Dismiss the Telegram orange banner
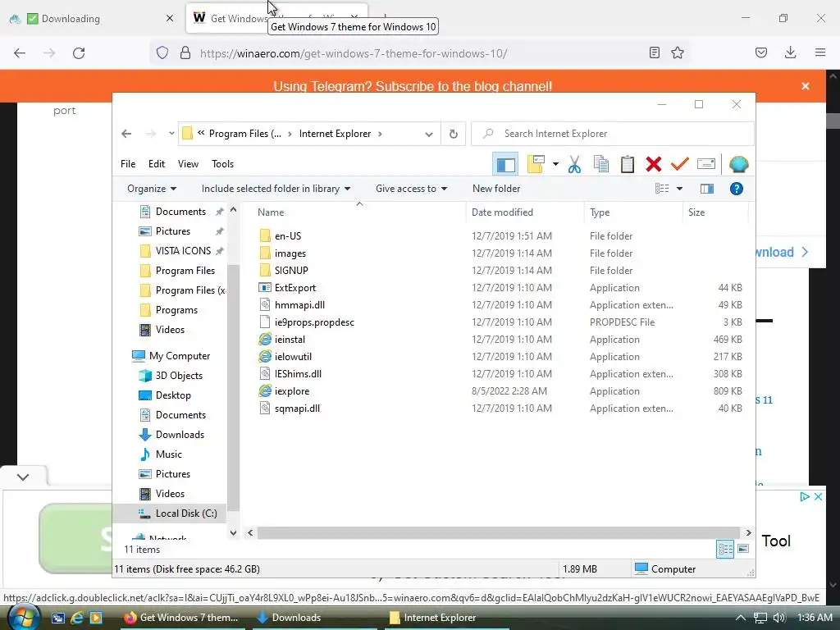Image resolution: width=840 pixels, height=630 pixels. [x=806, y=86]
